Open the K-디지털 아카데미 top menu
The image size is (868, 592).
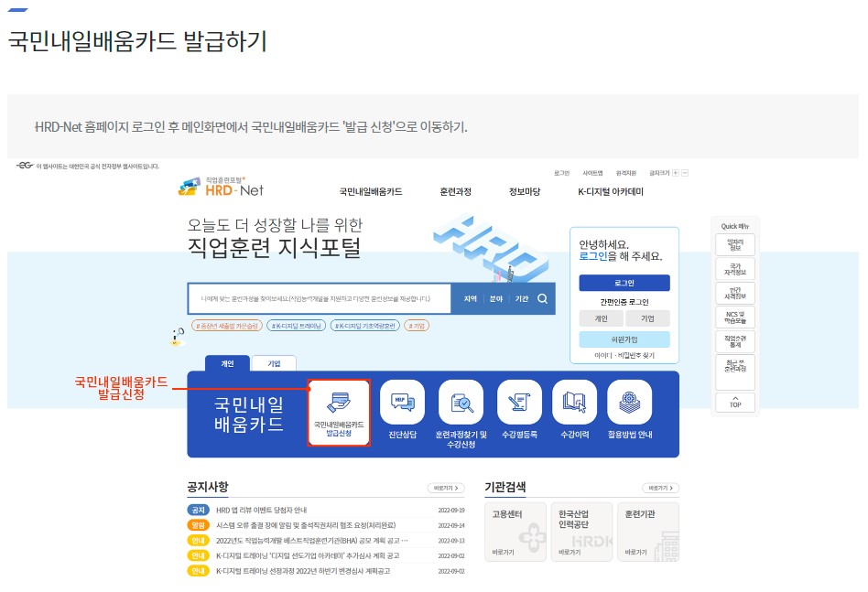click(x=611, y=191)
